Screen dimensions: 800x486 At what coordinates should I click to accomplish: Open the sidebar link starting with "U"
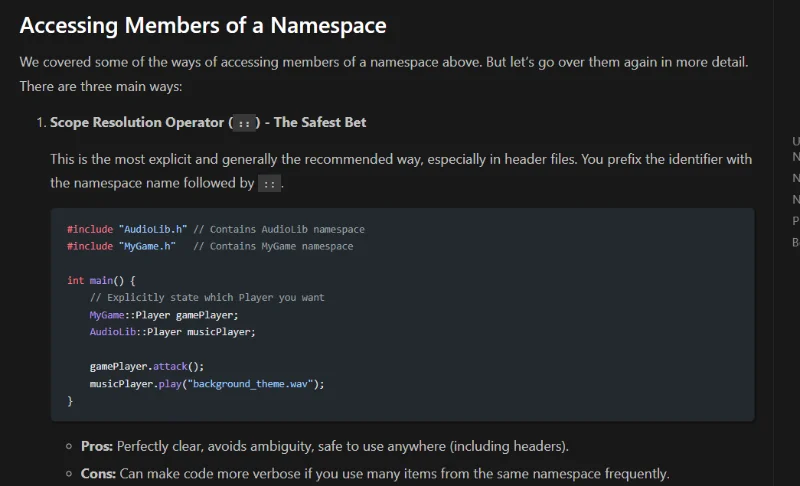[x=795, y=141]
